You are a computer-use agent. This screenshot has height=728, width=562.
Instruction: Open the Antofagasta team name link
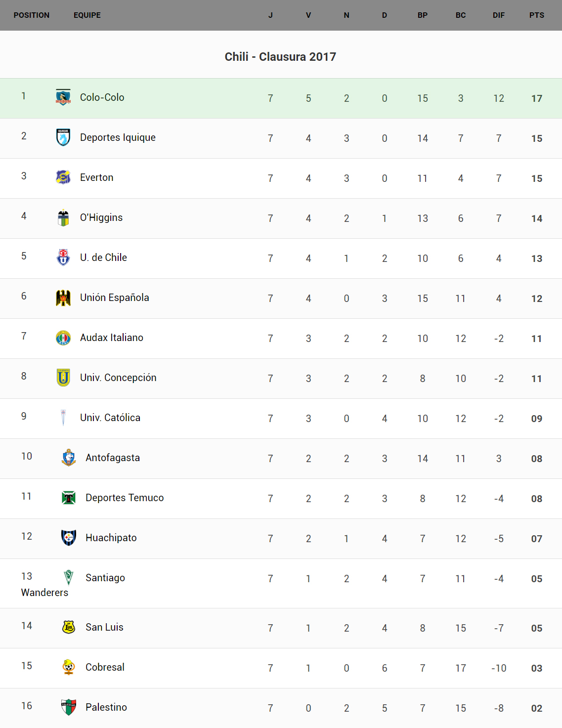(113, 458)
